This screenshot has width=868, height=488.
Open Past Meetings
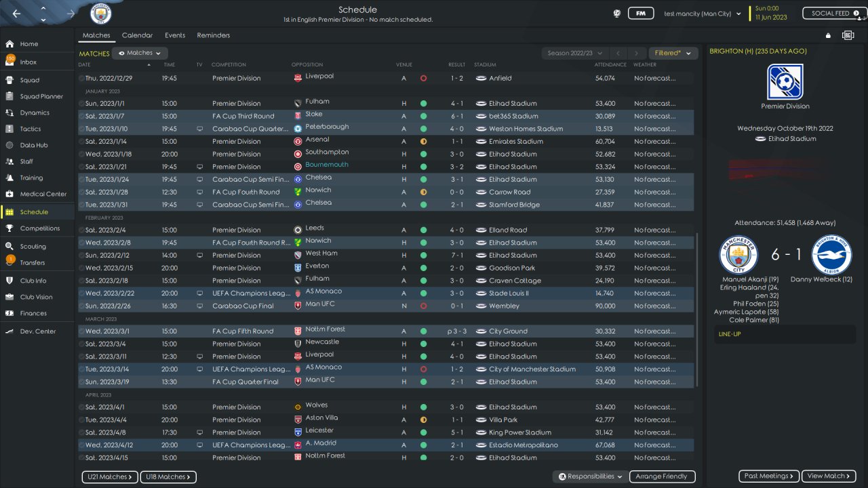point(769,476)
